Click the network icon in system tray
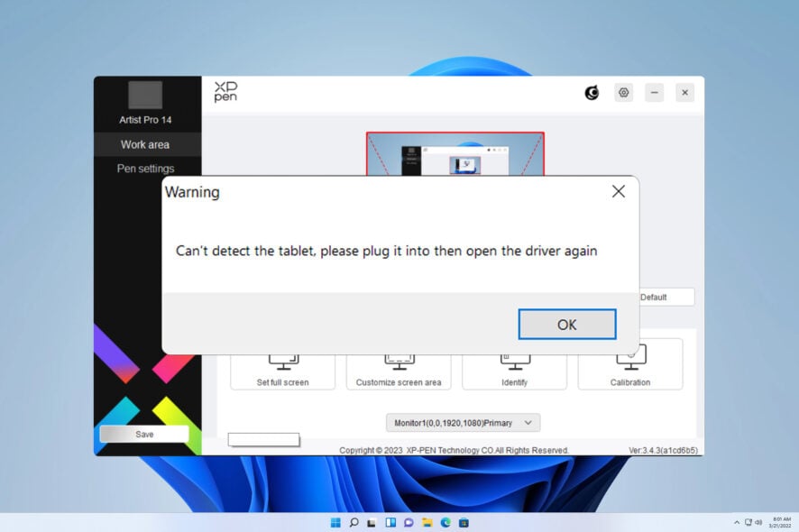Screen dimensions: 799x532 pos(748,522)
